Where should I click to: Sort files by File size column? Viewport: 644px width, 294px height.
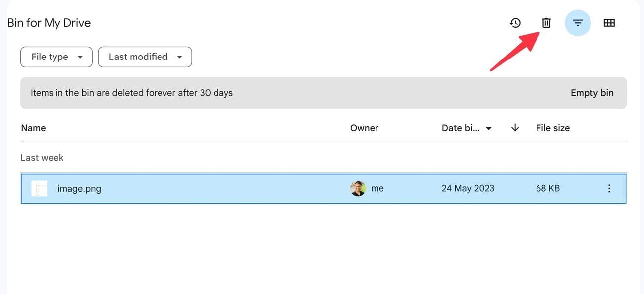tap(552, 128)
